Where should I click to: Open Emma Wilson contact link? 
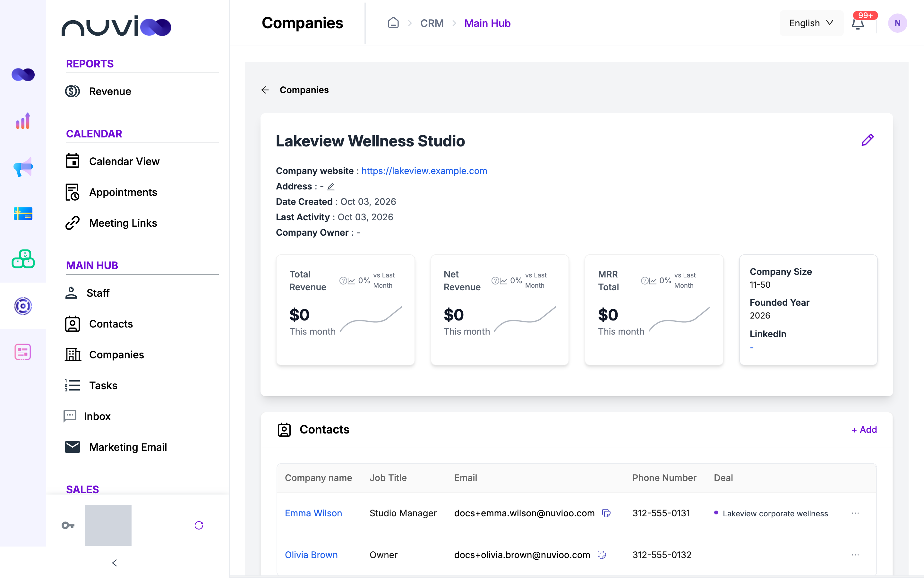[x=313, y=513]
